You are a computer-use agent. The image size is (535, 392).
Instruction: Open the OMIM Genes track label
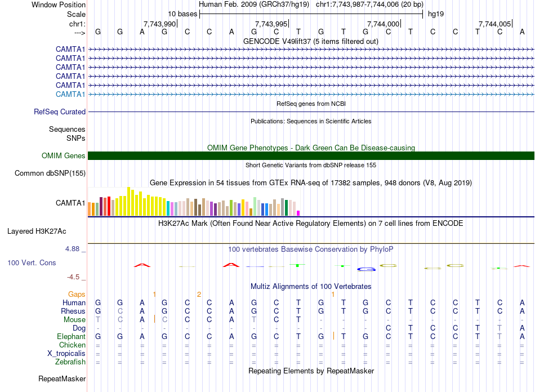tap(63, 155)
